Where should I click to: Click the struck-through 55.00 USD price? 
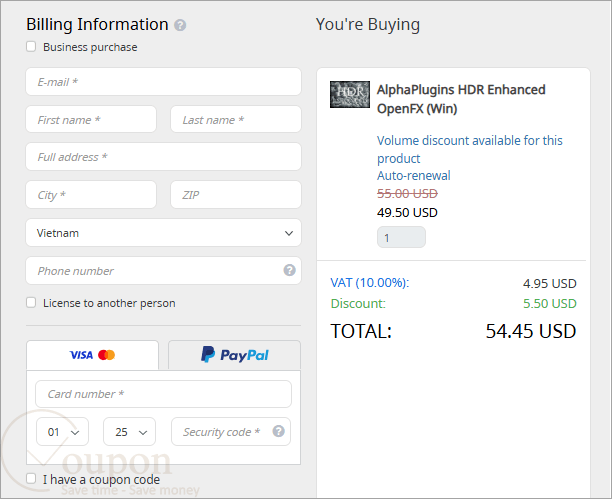[x=407, y=193]
